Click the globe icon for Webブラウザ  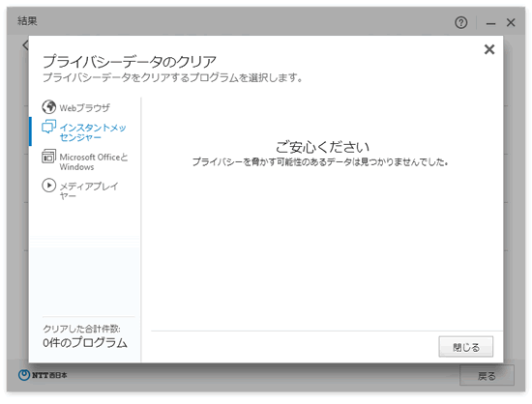click(49, 106)
